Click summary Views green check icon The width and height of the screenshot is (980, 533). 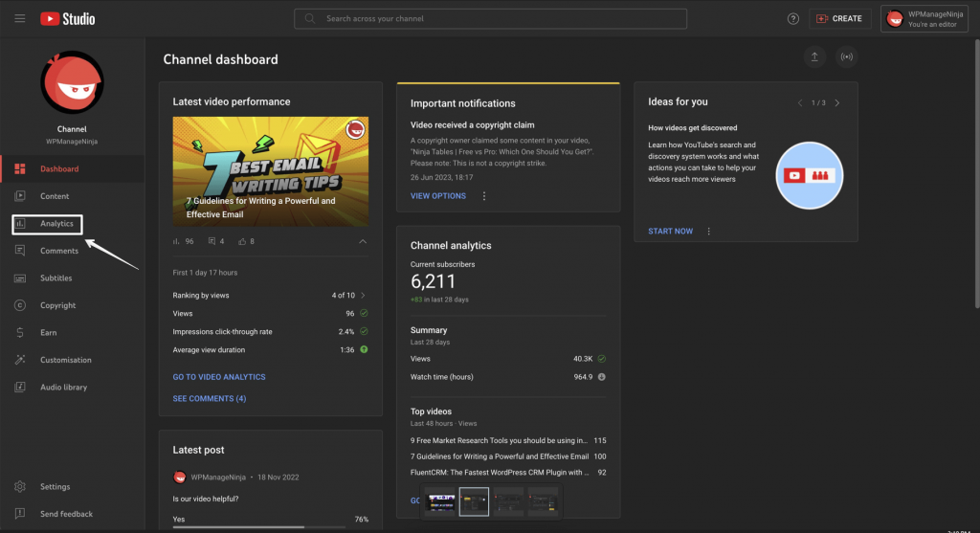601,359
